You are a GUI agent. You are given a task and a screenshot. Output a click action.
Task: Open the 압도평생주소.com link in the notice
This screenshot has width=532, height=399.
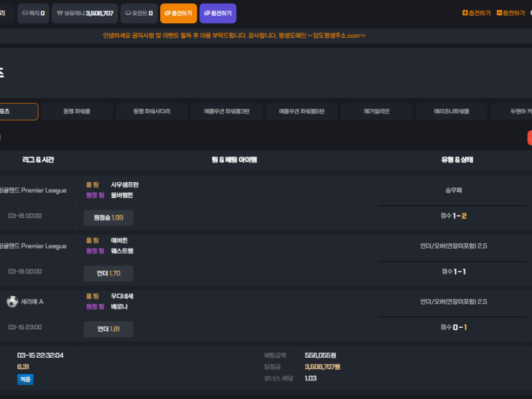coord(337,35)
